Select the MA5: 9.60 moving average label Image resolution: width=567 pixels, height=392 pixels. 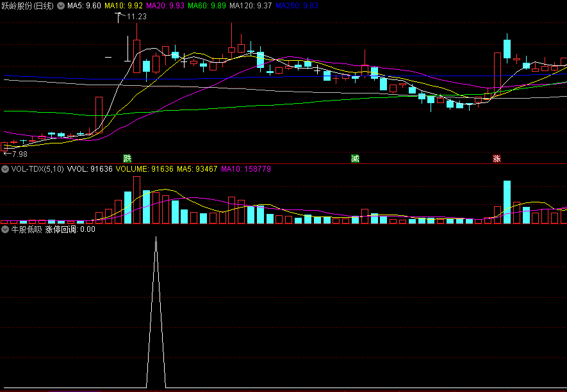pyautogui.click(x=84, y=6)
